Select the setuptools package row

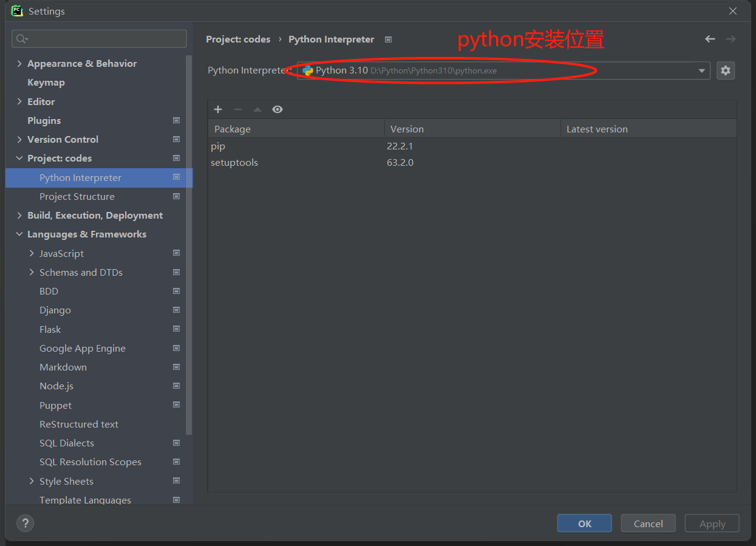(x=472, y=162)
